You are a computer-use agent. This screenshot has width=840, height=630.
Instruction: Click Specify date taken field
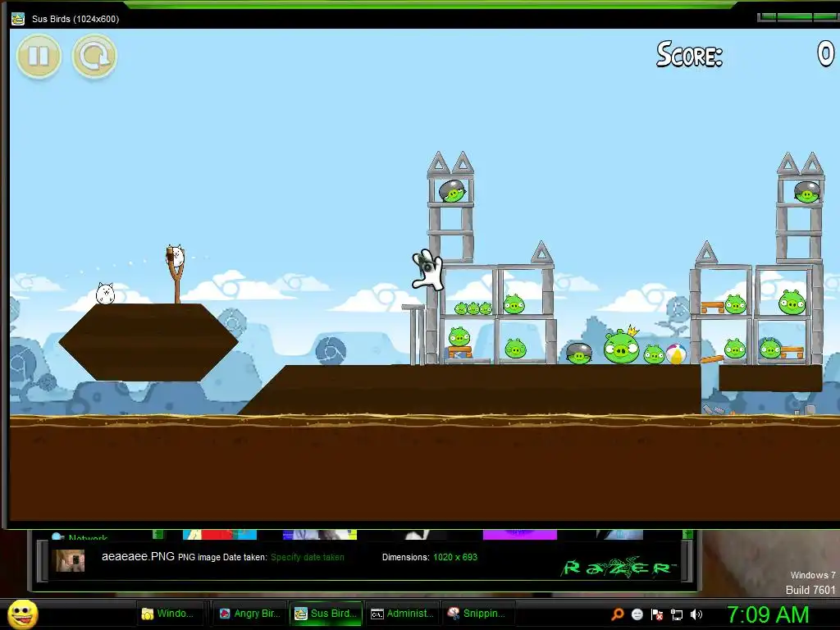click(x=308, y=557)
